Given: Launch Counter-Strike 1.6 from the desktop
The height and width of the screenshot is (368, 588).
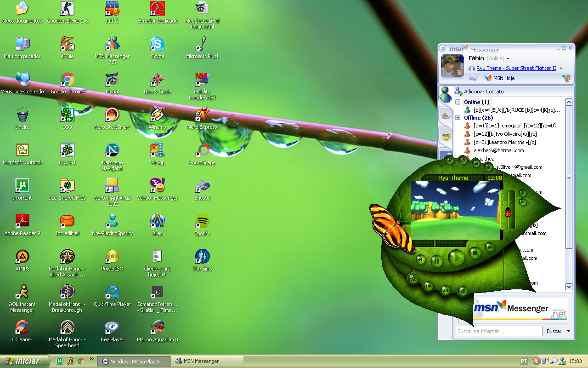Looking at the screenshot, I should tap(68, 8).
